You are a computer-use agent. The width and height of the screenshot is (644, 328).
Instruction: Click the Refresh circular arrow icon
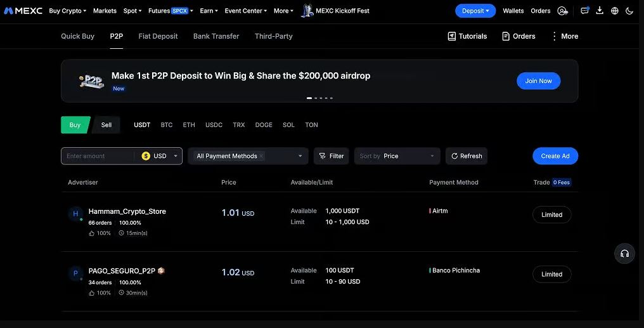pos(454,156)
